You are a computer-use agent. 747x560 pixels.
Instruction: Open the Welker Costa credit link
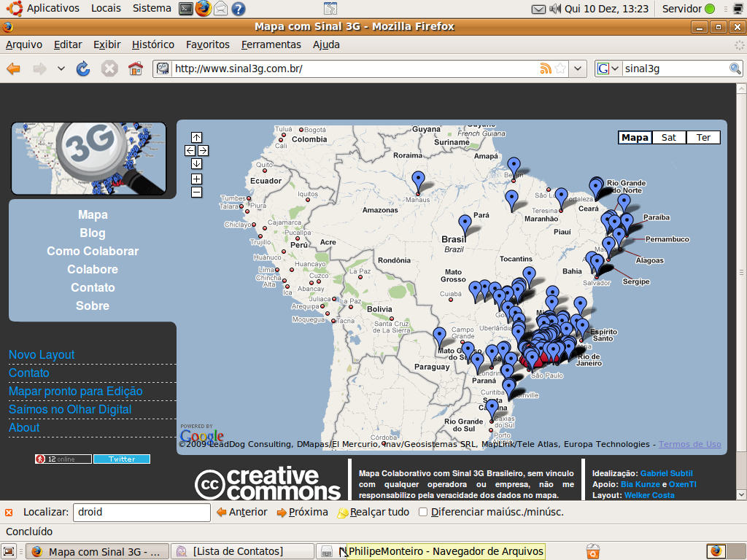click(649, 495)
